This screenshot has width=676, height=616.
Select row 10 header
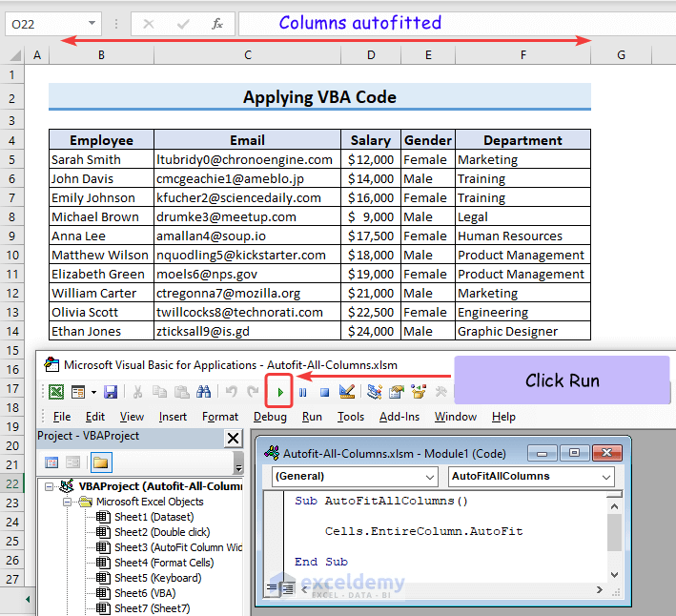click(12, 256)
